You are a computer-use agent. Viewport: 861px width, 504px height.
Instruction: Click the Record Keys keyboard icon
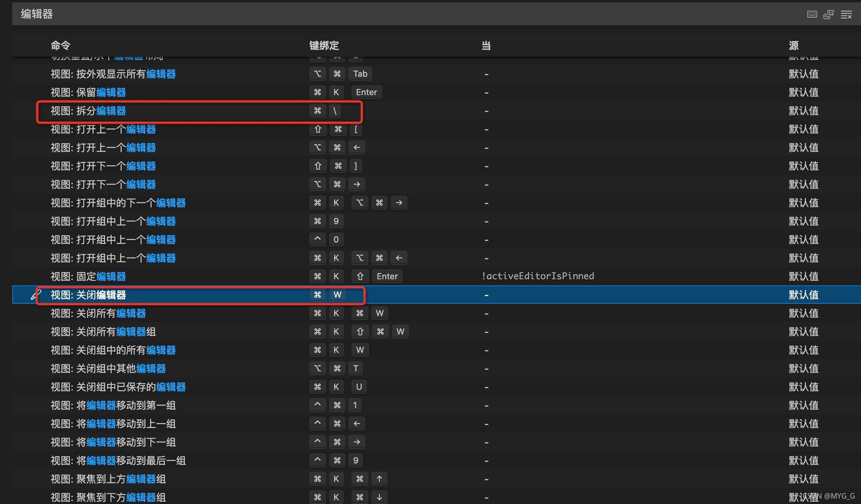(x=812, y=15)
